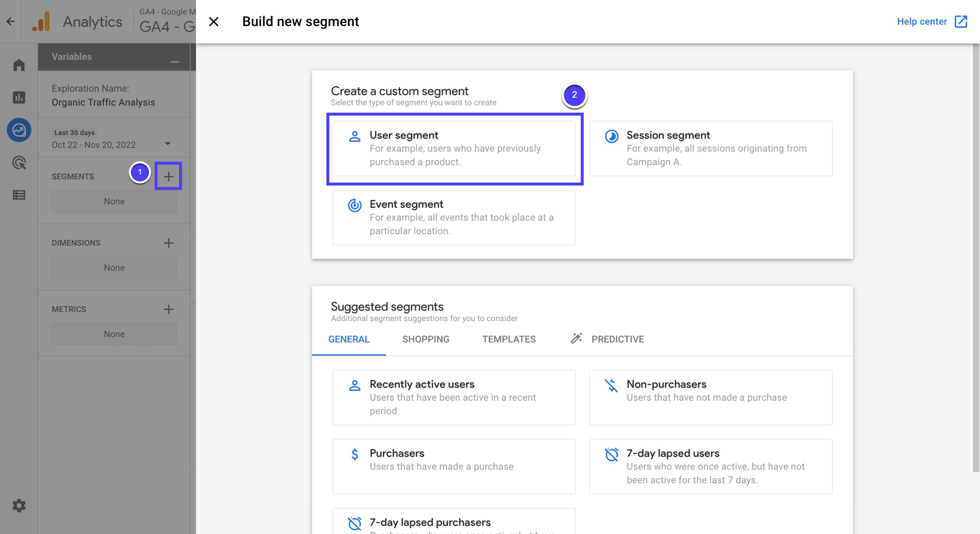This screenshot has width=980, height=534.
Task: Click the Suggested segments heading
Action: pyautogui.click(x=387, y=306)
